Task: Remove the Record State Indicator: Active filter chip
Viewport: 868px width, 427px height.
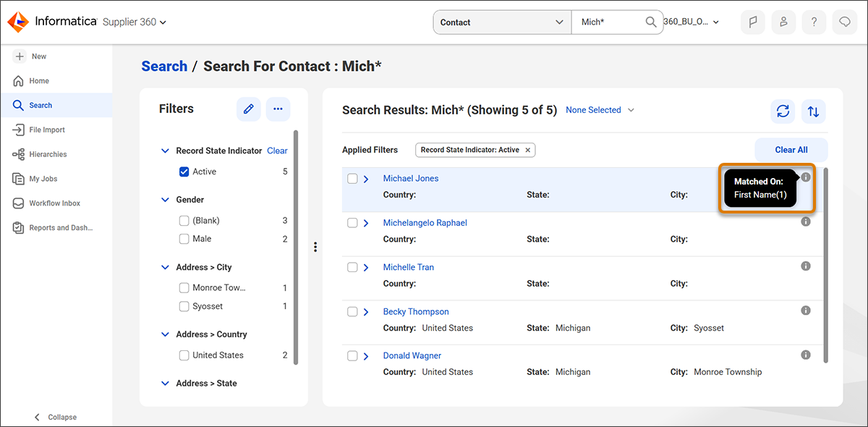Action: [x=528, y=150]
